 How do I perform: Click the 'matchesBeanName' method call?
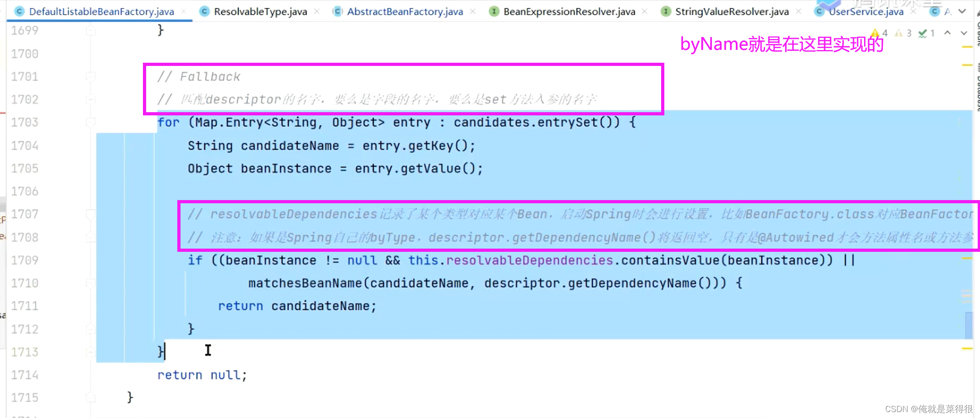[x=305, y=283]
